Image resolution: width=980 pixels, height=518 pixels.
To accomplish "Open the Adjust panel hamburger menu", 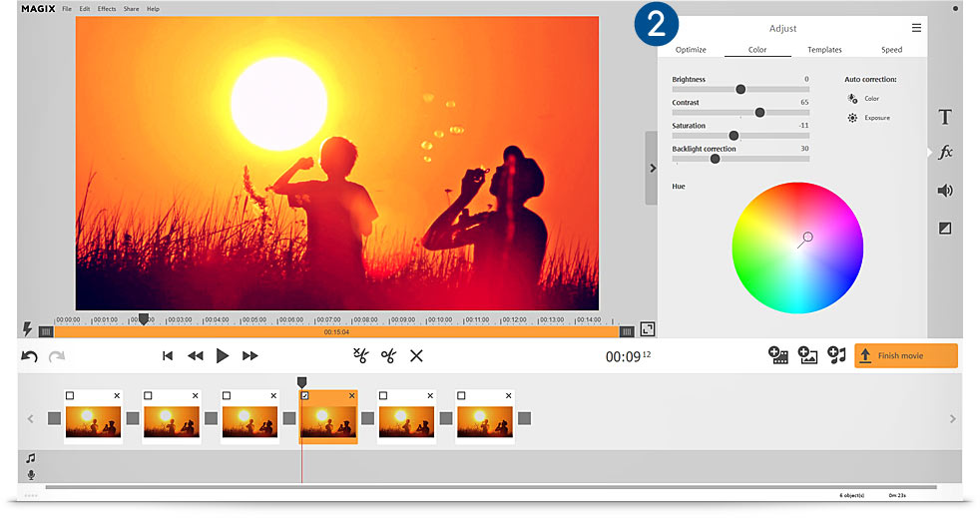I will tap(916, 28).
